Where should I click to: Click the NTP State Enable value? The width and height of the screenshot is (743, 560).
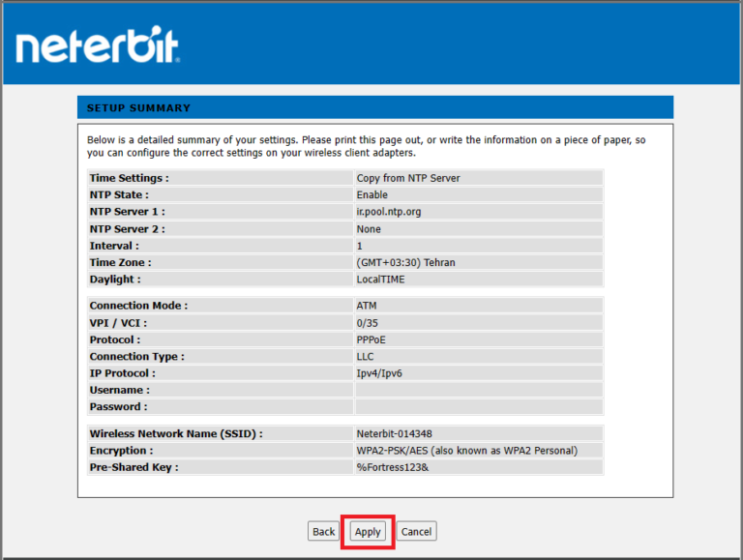(371, 195)
